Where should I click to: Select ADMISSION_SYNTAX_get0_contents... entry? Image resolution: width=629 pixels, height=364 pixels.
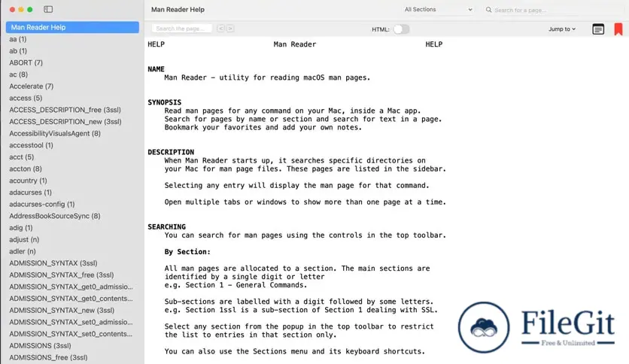(71, 299)
